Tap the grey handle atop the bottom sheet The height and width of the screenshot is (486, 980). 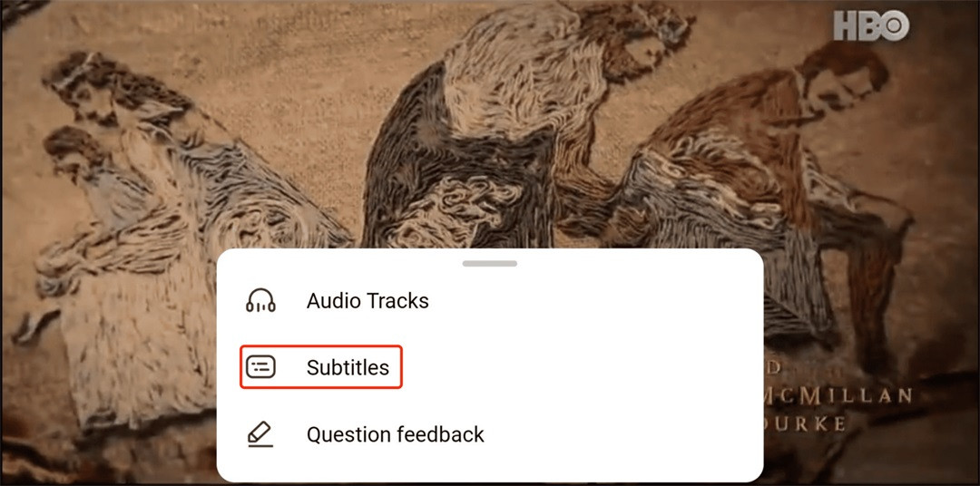tap(489, 264)
